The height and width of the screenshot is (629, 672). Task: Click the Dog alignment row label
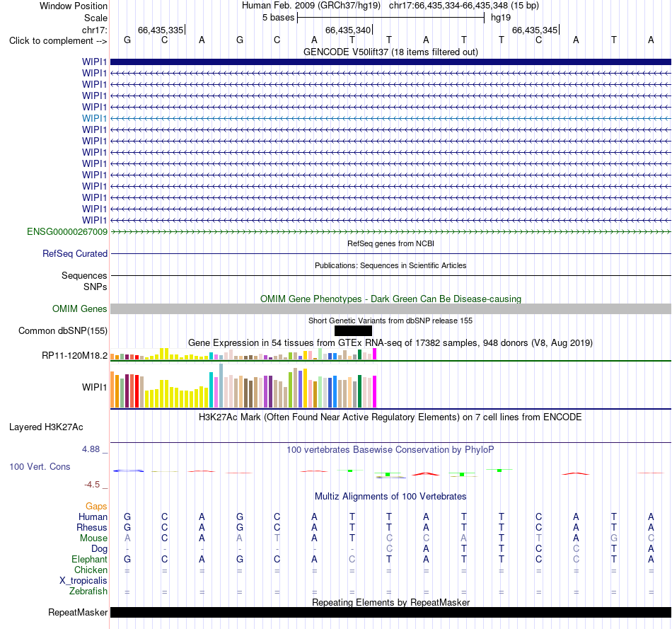(99, 549)
